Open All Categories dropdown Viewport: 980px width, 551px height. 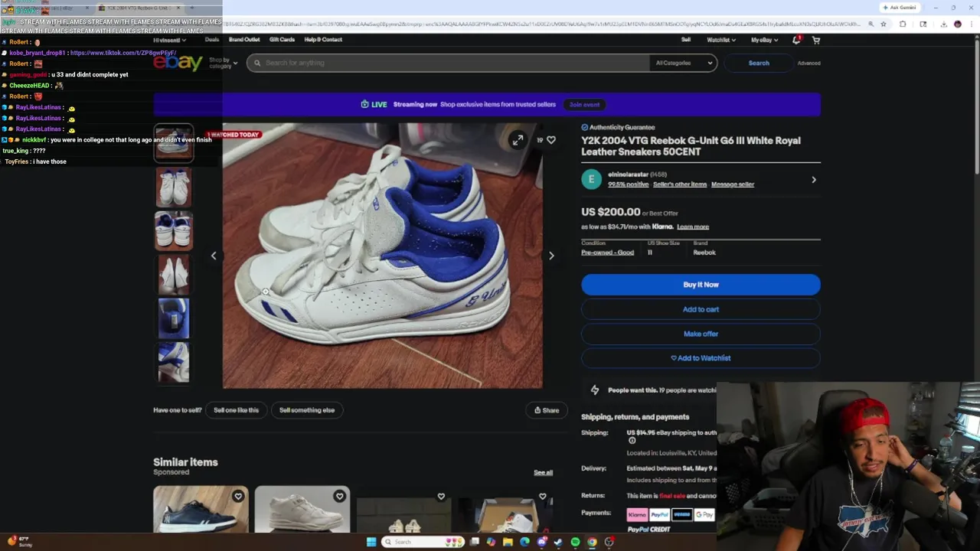684,63
